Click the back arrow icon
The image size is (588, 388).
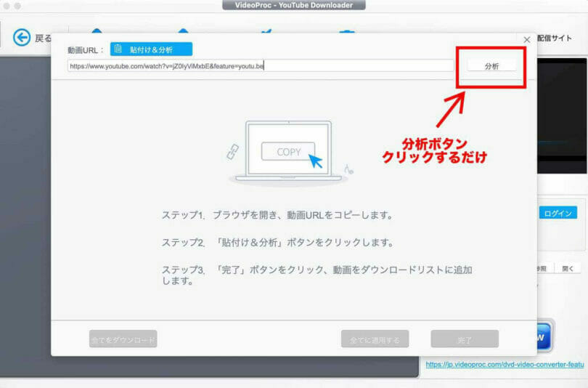(x=22, y=38)
